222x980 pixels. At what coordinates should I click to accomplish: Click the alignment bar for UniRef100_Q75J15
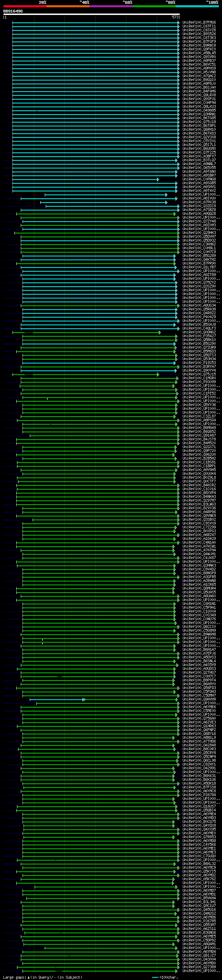pyautogui.click(x=86, y=375)
